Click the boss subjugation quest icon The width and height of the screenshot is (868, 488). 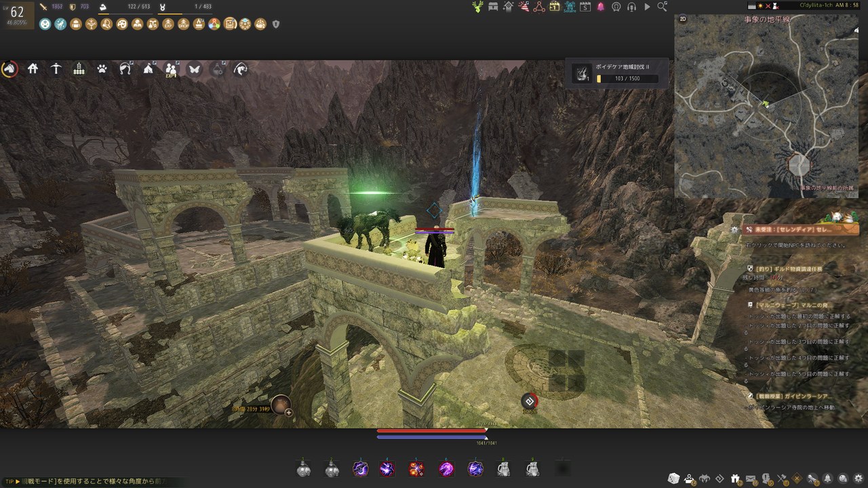coord(581,73)
